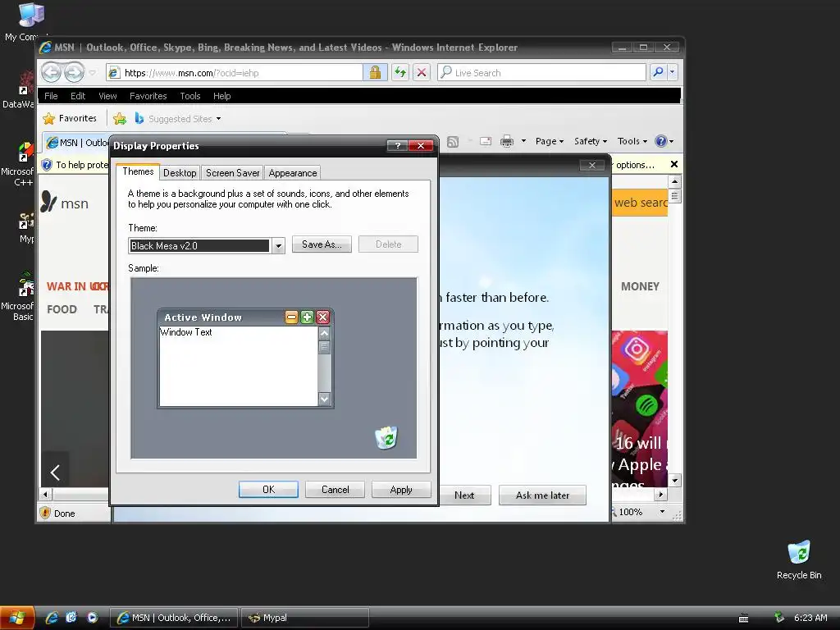The height and width of the screenshot is (630, 840).
Task: Open the MONEY category link on MSN
Action: (x=640, y=286)
